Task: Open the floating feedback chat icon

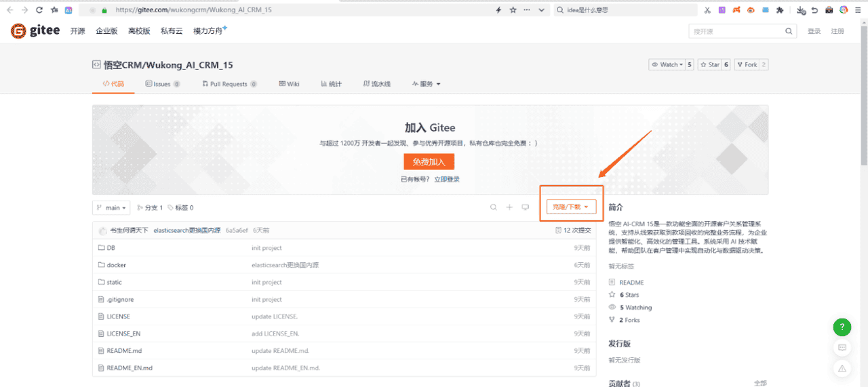Action: [842, 348]
